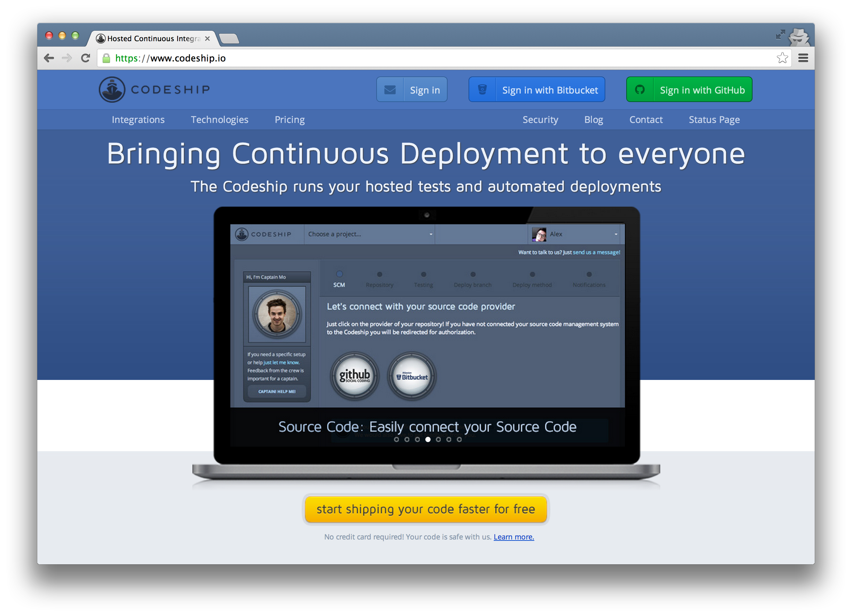Select the sixth carousel slide dot
852x616 pixels.
pos(449,439)
